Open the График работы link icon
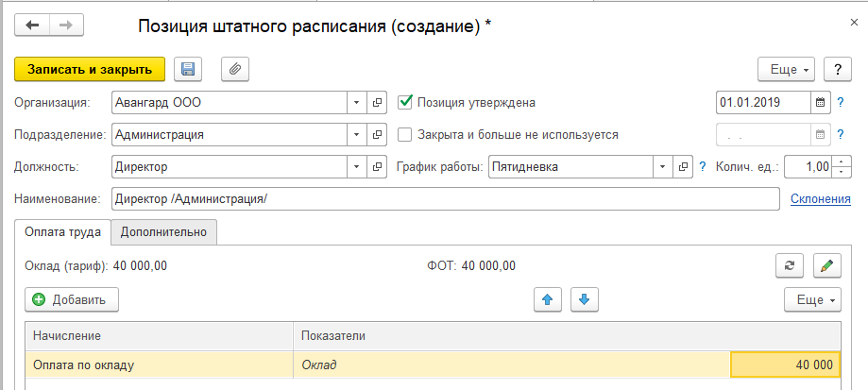Viewport: 868px width, 390px height. pos(684,167)
